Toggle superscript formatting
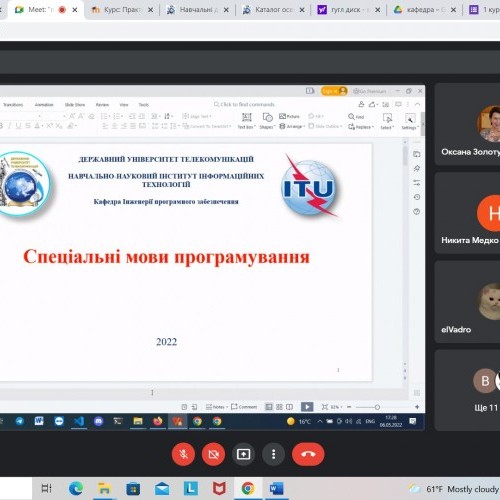Image resolution: width=500 pixels, height=500 pixels. click(x=50, y=126)
